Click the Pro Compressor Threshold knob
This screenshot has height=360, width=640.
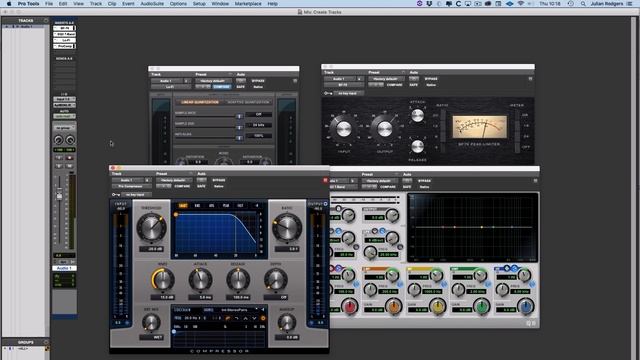(151, 228)
